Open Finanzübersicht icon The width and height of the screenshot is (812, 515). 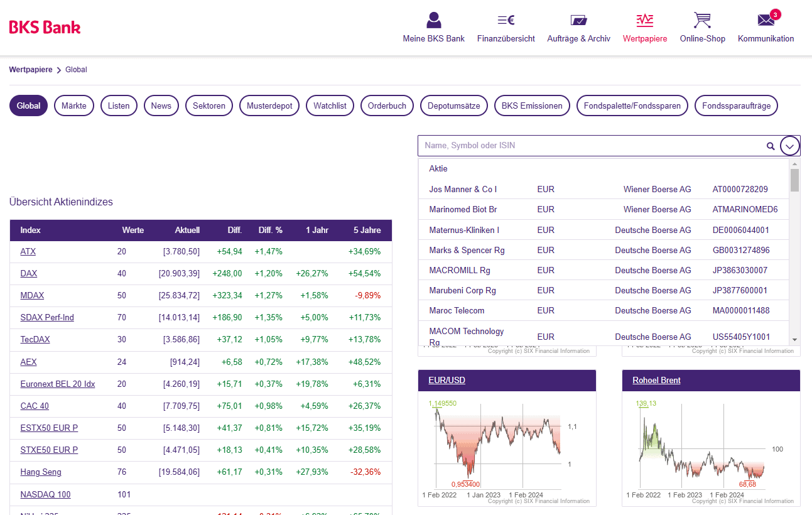pos(506,20)
